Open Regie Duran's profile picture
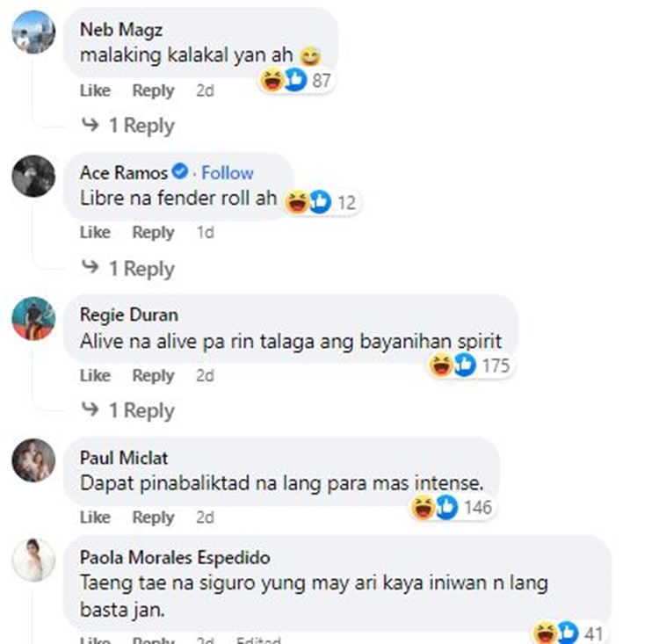Image resolution: width=659 pixels, height=644 pixels. click(33, 318)
